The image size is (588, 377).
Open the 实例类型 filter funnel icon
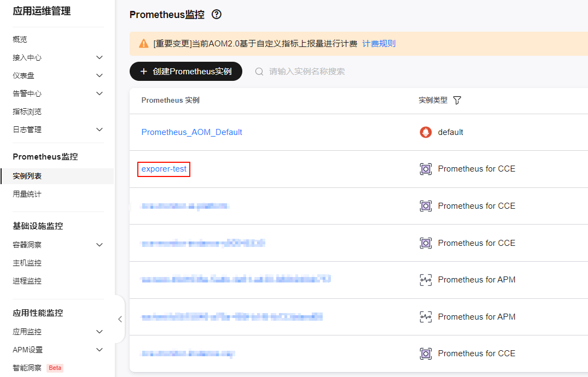457,100
